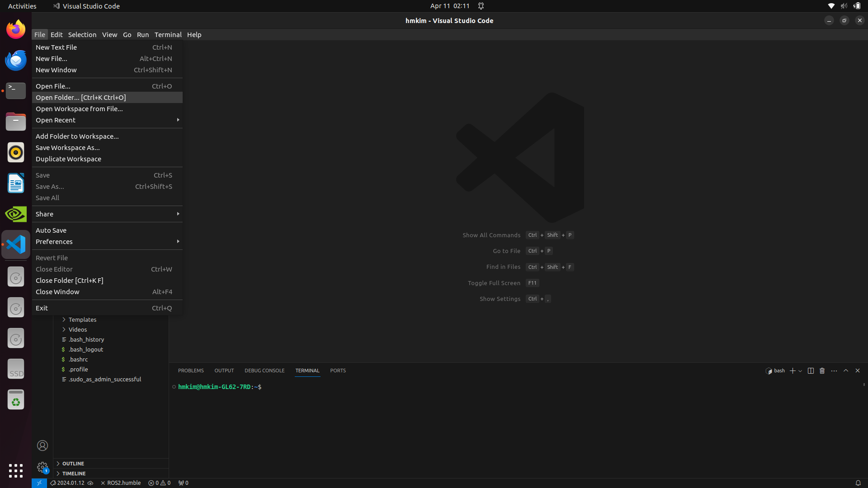
Task: Choose New Text File
Action: click(107, 47)
